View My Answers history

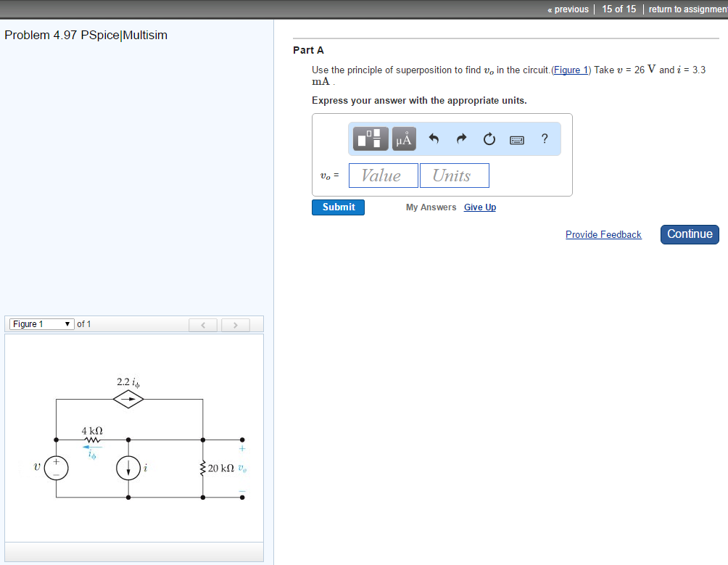[x=431, y=207]
